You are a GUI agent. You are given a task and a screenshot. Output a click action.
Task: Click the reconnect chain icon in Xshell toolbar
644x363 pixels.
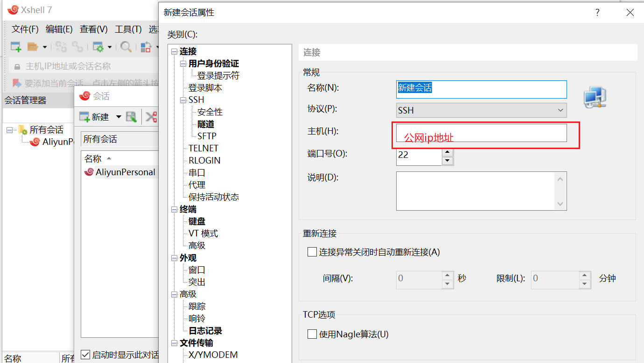(77, 47)
